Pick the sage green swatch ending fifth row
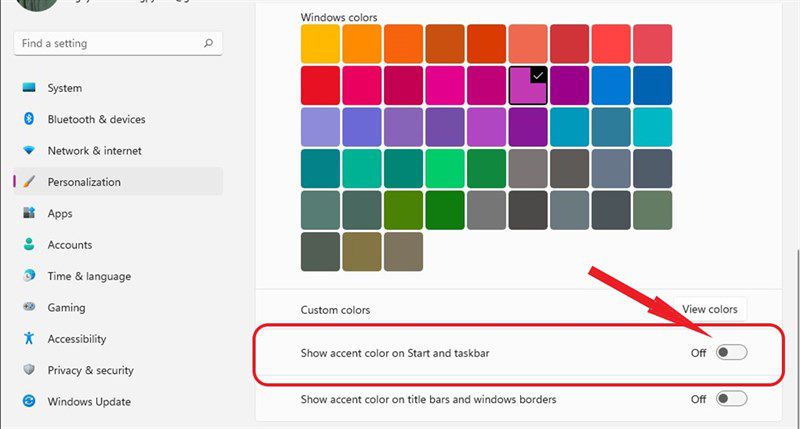 point(653,210)
